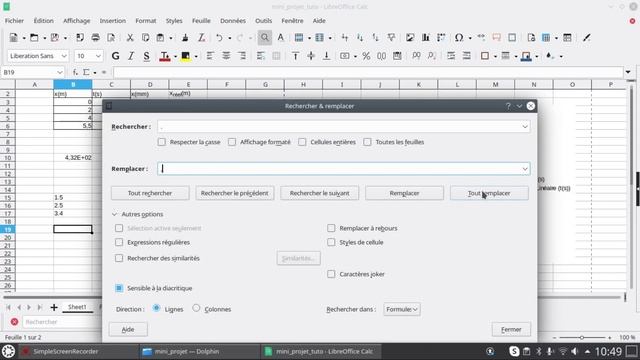Click the Align right icon
Screen dimensions: 640x360
point(242,56)
